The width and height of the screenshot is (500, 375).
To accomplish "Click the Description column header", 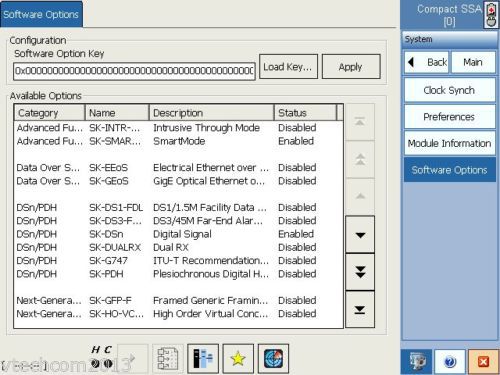I will pos(212,113).
